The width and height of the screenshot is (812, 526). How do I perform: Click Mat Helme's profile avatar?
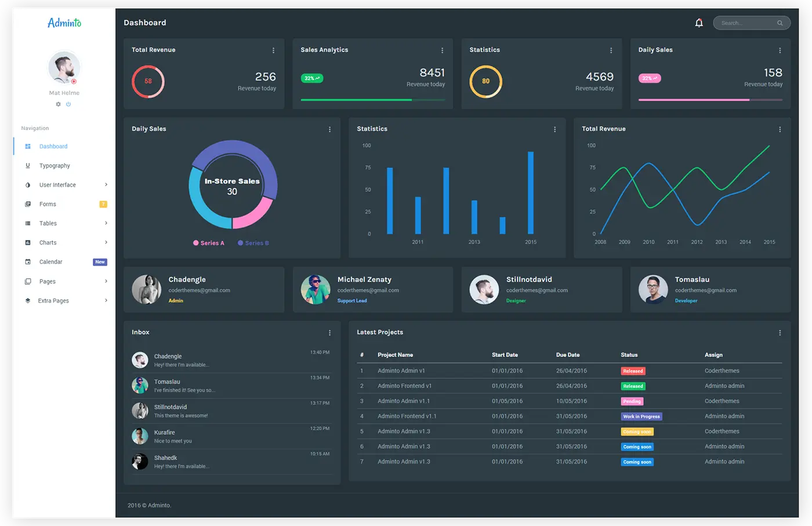click(x=64, y=67)
